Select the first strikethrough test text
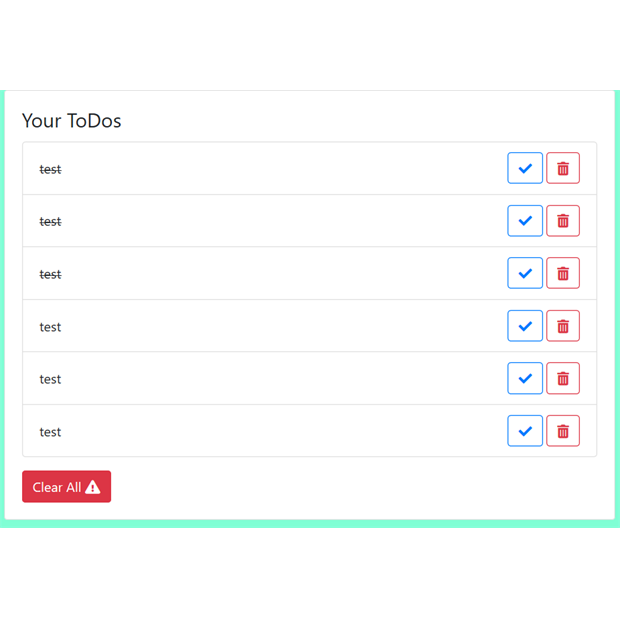Viewport: 620px width, 620px height. pyautogui.click(x=50, y=169)
